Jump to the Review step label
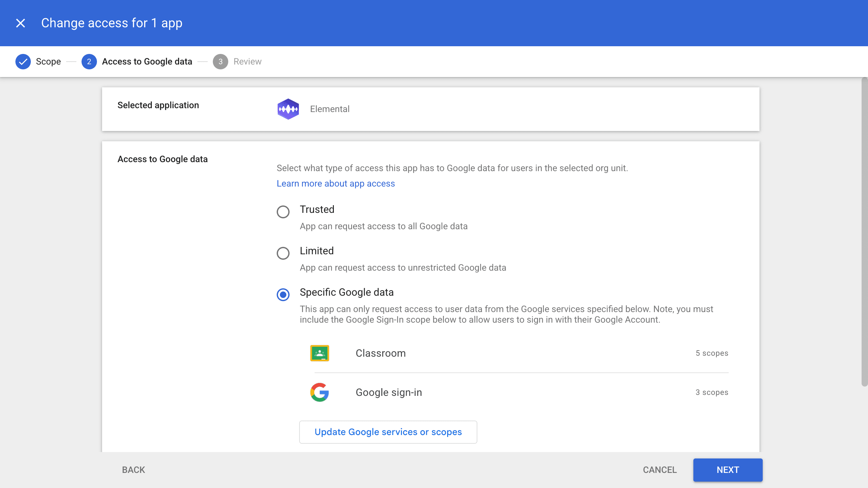 point(247,62)
